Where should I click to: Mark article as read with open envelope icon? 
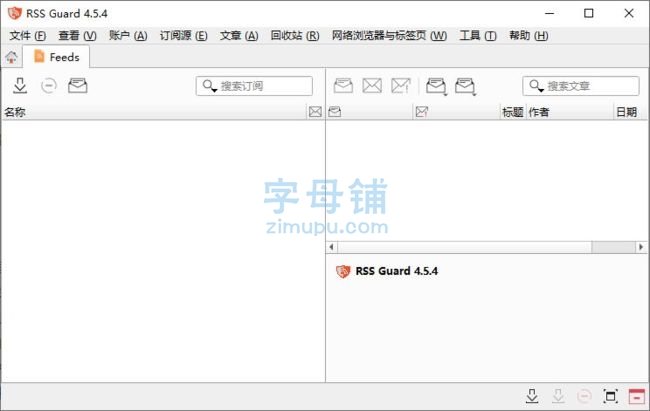tap(343, 86)
